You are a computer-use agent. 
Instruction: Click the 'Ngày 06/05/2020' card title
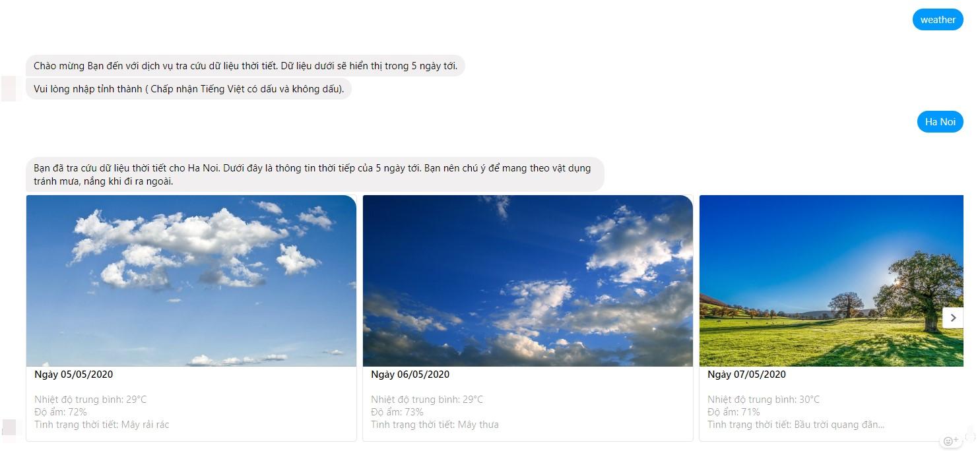click(410, 375)
